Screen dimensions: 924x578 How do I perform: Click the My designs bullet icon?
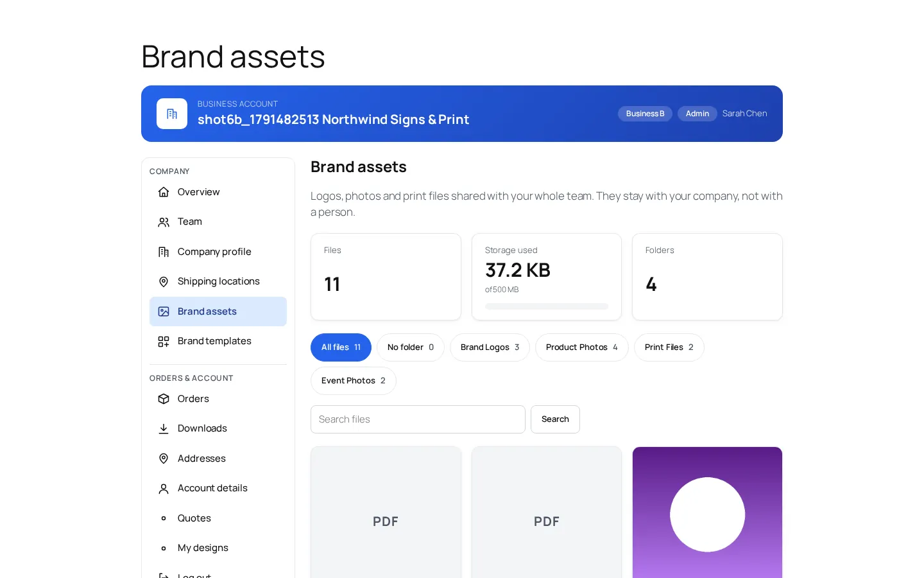pos(164,548)
